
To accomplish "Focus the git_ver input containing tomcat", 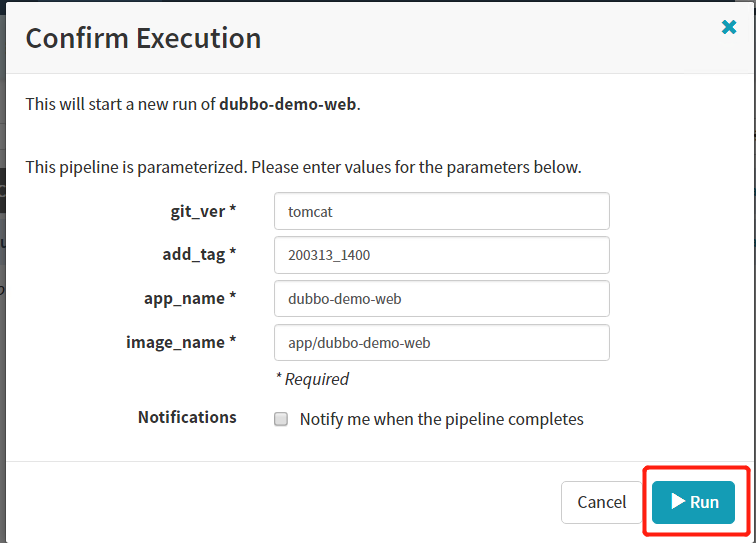I will point(441,211).
